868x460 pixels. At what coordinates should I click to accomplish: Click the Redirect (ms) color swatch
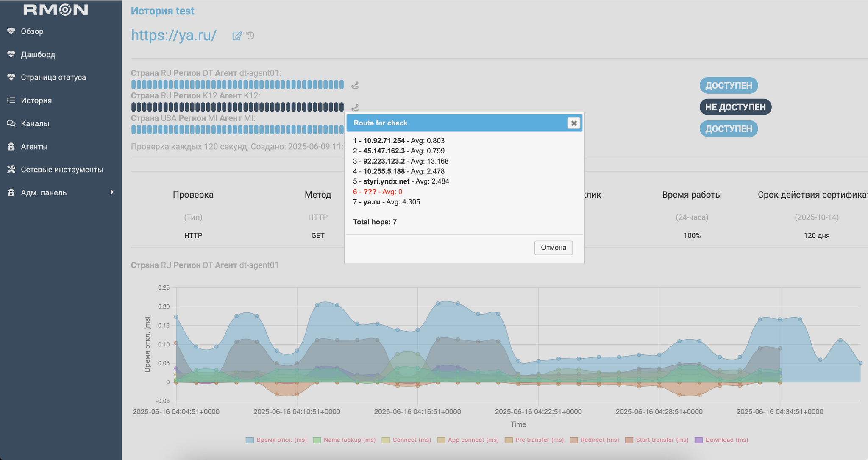574,440
